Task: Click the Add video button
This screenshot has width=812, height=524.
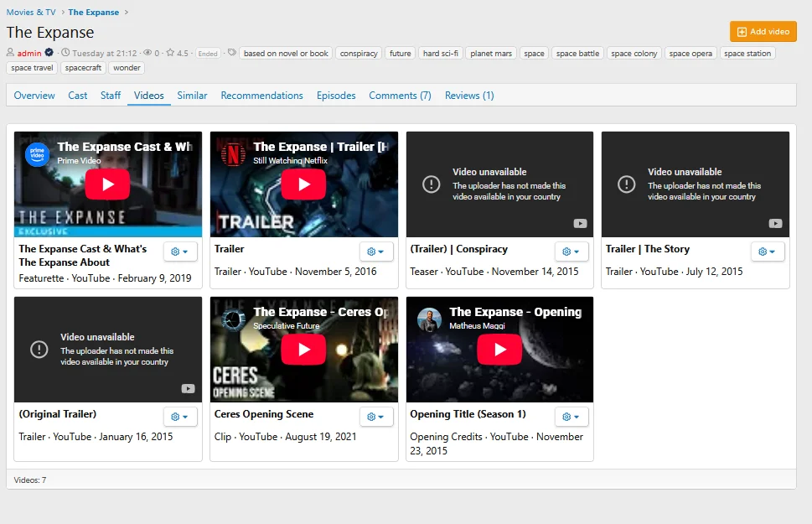Action: click(763, 32)
